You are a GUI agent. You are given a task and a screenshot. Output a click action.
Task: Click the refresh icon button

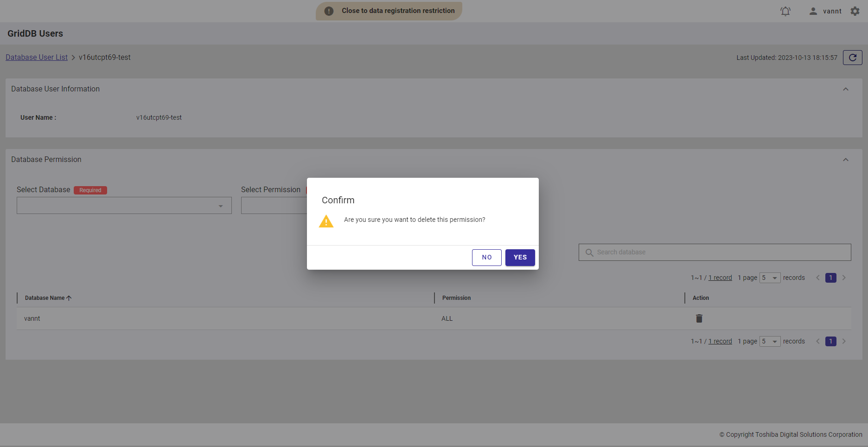852,58
